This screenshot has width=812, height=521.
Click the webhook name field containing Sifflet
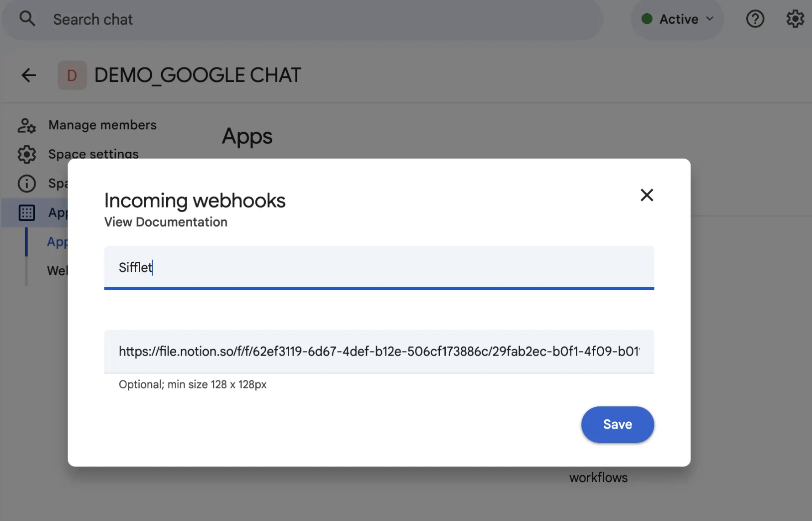[x=379, y=267]
